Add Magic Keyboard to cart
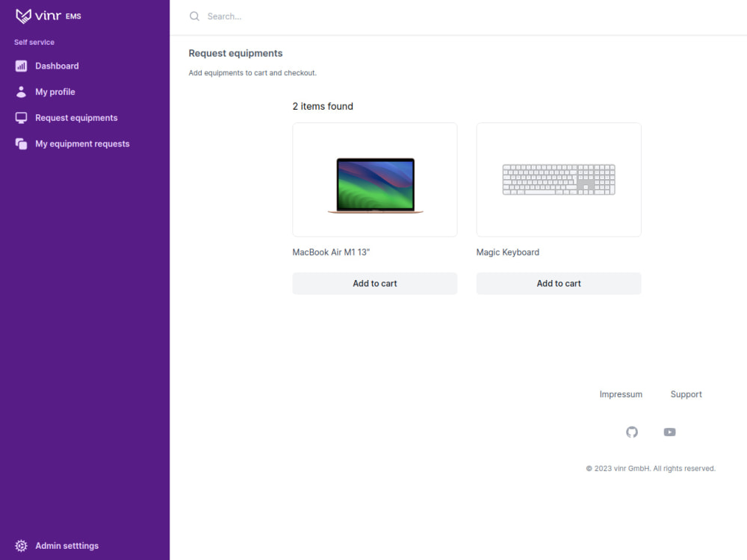This screenshot has height=560, width=747. pos(559,283)
